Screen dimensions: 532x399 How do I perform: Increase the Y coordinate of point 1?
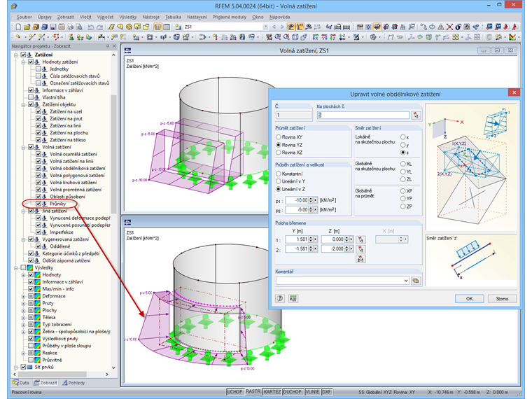click(x=311, y=238)
